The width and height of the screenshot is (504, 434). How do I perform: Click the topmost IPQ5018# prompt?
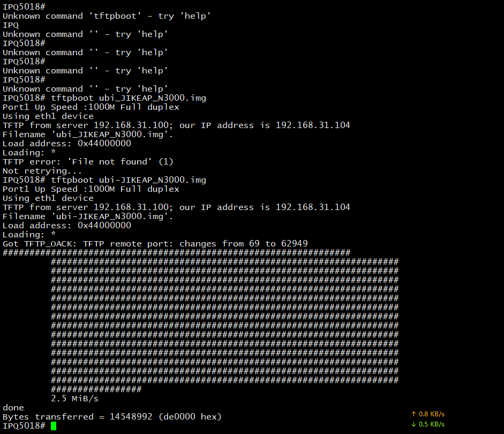coord(24,7)
